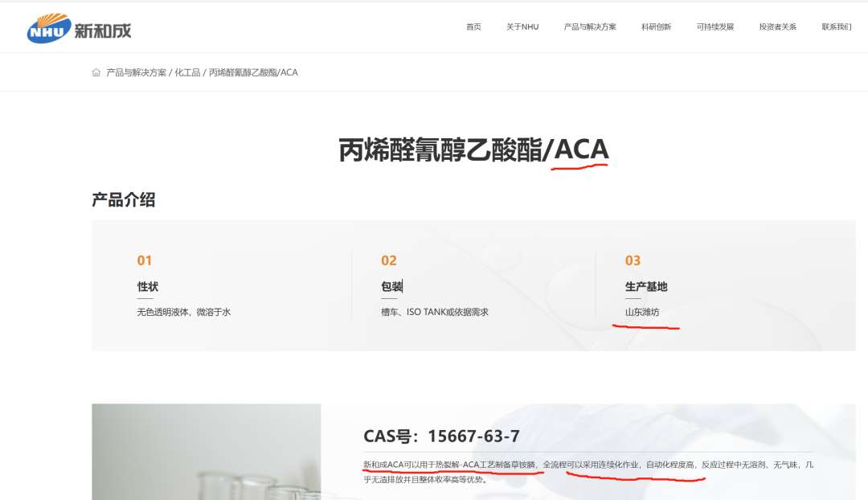Screen dimensions: 868x500
Task: Click the text 槽车、ISO TANK或依据需求
Action: pos(435,312)
